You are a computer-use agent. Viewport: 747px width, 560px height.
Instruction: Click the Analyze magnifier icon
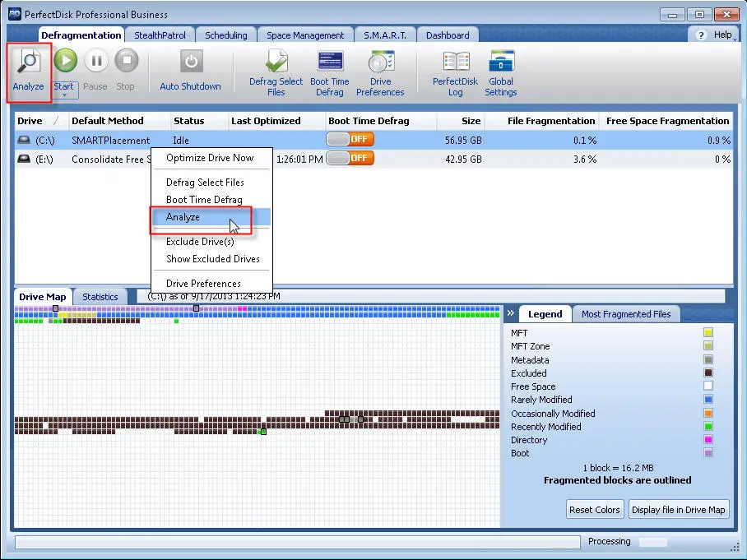coord(29,62)
